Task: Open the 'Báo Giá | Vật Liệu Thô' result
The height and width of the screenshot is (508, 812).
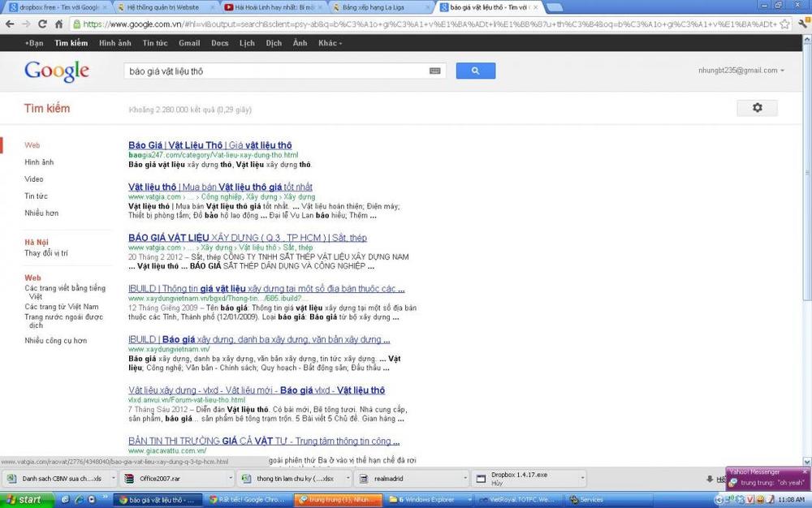Action: 210,145
